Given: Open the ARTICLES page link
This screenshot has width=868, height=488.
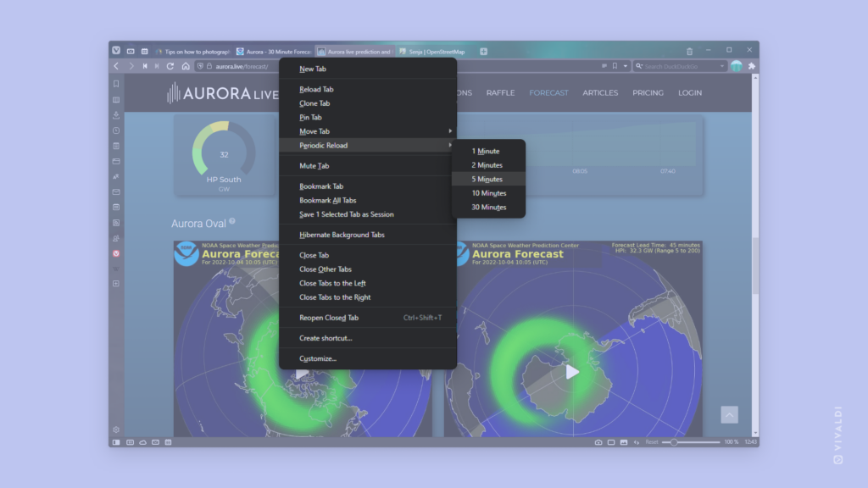Looking at the screenshot, I should (600, 93).
